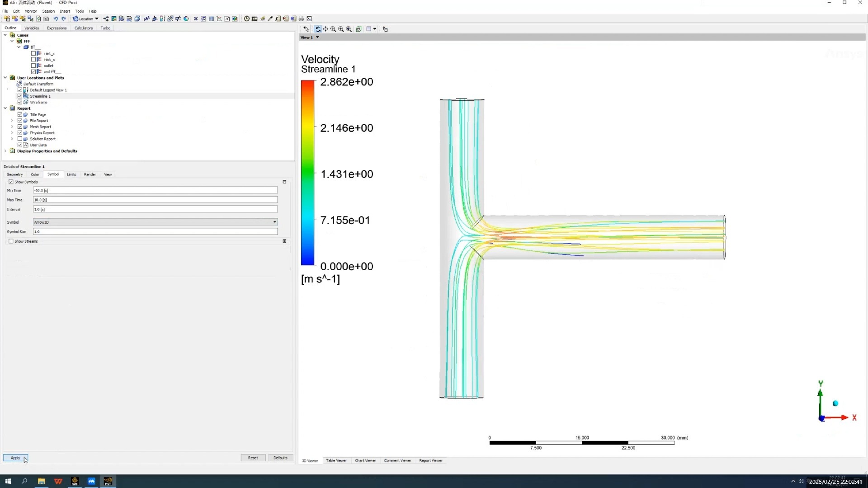Open the Color tab in Details
Image resolution: width=868 pixels, height=488 pixels.
tap(35, 174)
